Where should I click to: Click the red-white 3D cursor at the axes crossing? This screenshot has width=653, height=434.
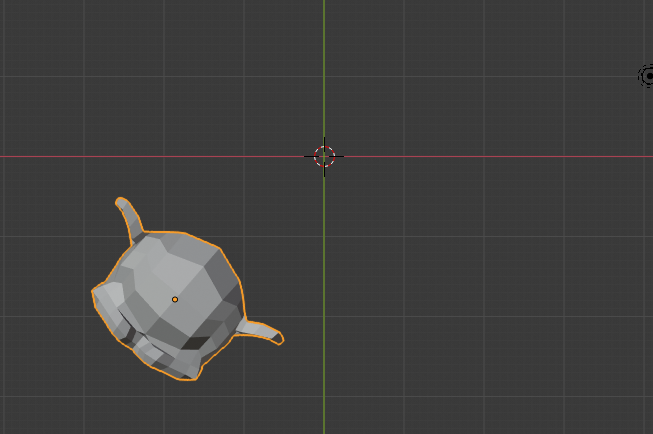(324, 157)
